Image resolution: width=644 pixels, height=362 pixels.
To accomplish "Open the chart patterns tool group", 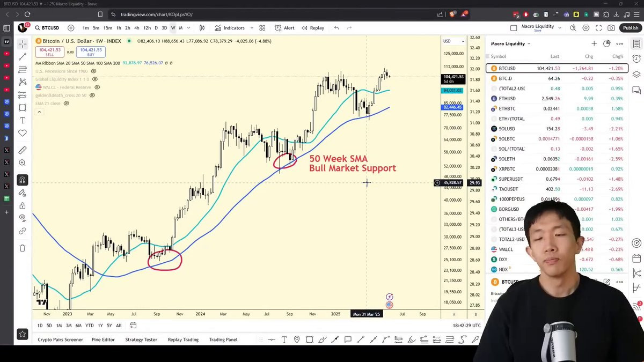I will pyautogui.click(x=23, y=82).
